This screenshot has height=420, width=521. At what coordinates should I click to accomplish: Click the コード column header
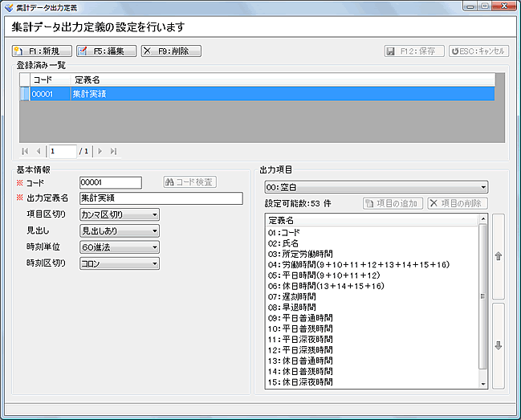click(50, 80)
